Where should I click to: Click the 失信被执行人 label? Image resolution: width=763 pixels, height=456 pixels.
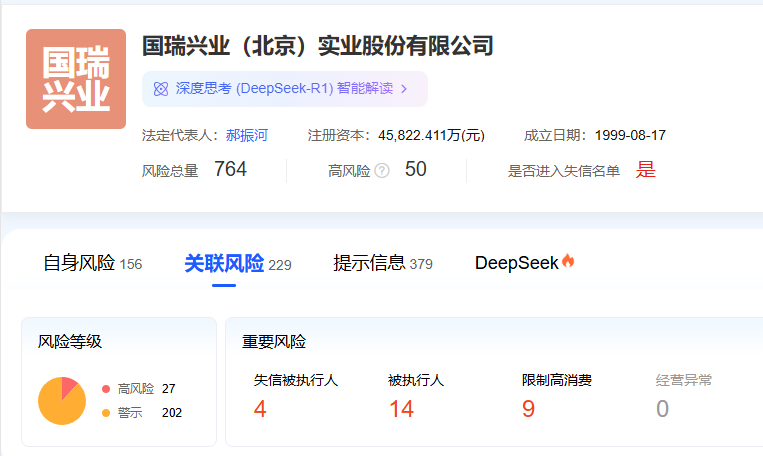point(296,380)
